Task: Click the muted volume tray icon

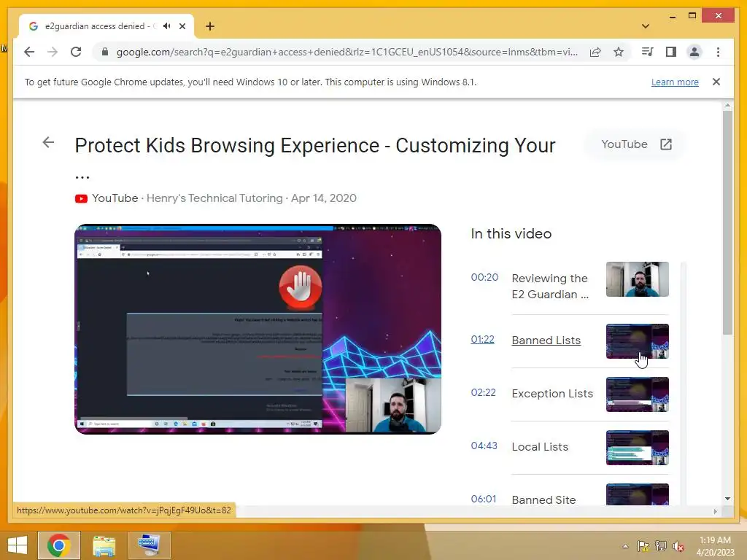Action: (x=678, y=546)
